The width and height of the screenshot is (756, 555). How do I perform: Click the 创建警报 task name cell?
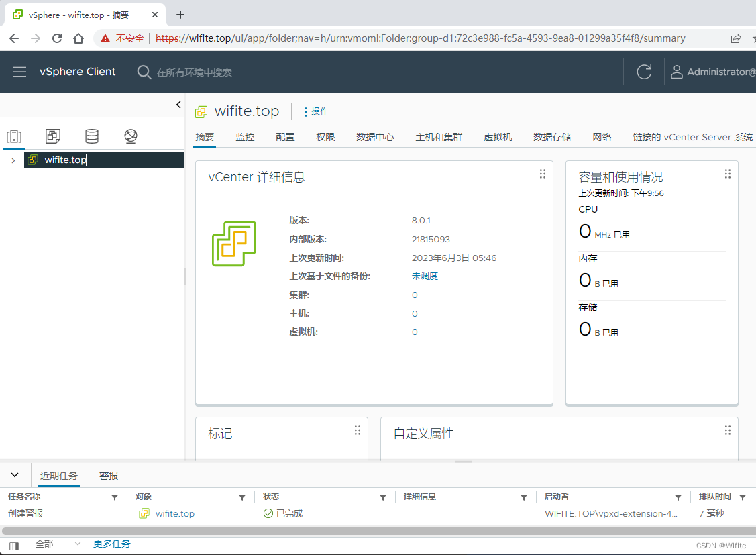pos(25,514)
